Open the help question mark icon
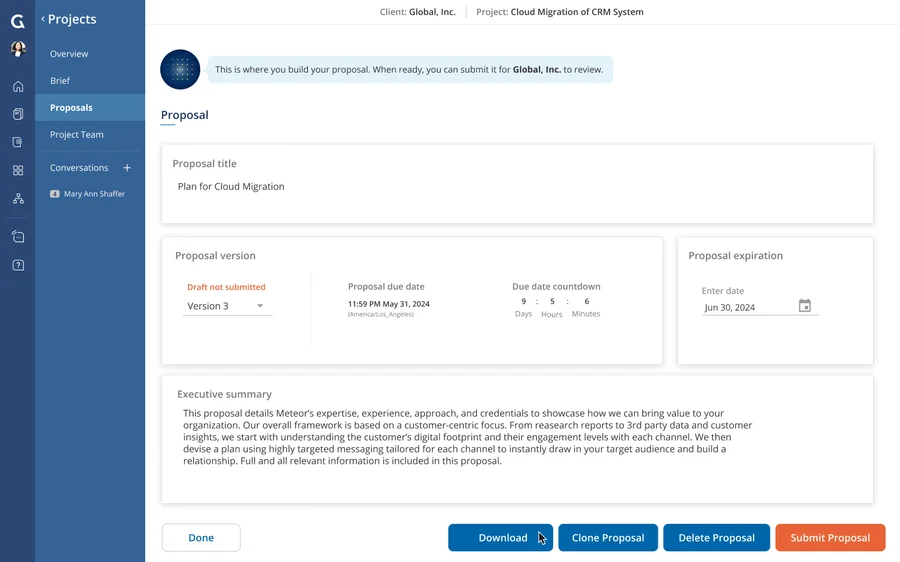This screenshot has height=562, width=900. click(x=18, y=265)
